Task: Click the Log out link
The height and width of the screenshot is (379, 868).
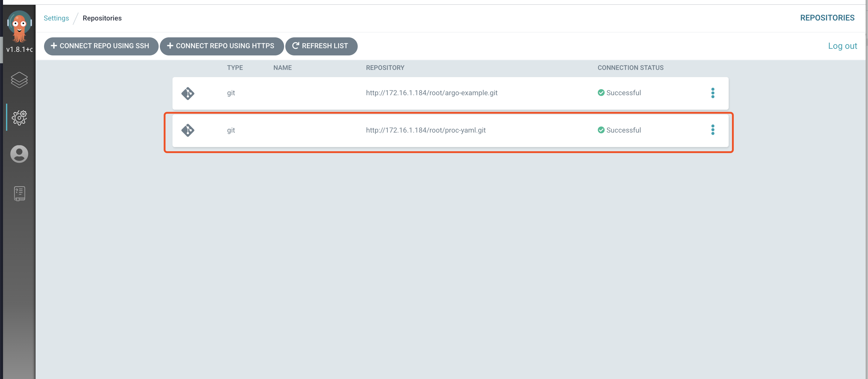Action: [842, 46]
